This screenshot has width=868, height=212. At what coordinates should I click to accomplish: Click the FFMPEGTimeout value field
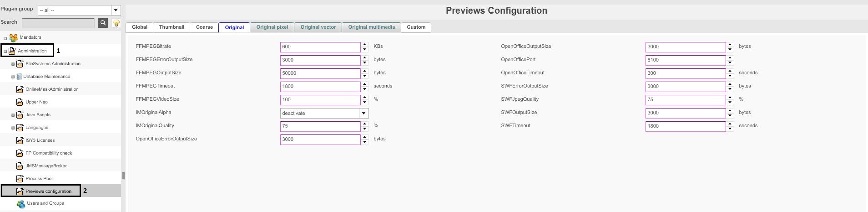click(x=320, y=87)
